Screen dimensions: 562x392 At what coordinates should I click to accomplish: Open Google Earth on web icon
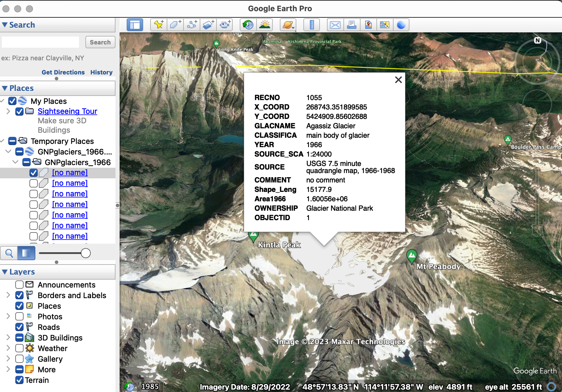[401, 25]
